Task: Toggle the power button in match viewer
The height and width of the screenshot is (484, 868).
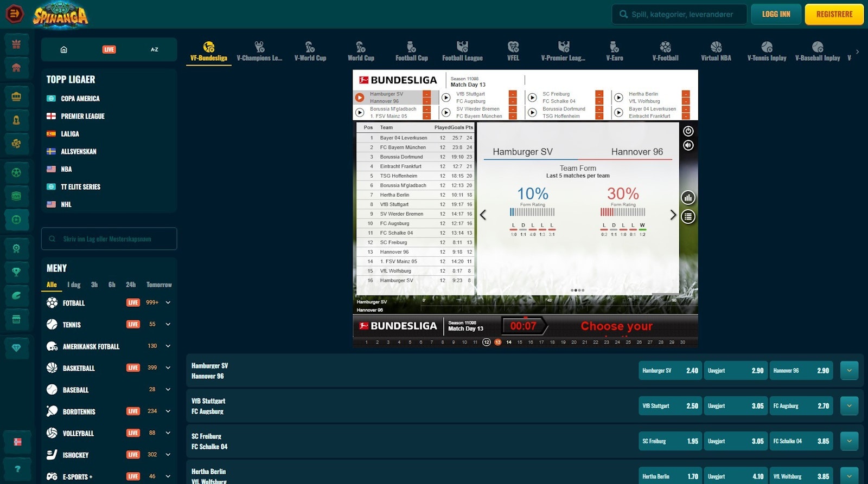Action: 688,131
